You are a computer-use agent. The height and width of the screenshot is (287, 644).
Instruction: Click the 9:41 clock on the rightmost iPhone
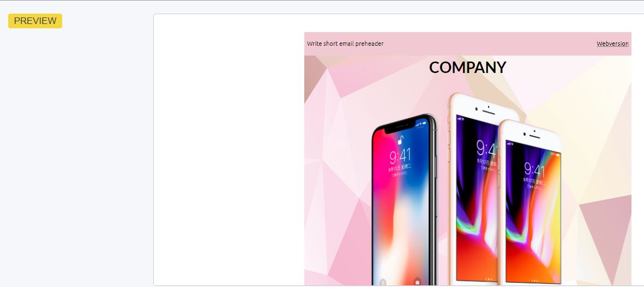pyautogui.click(x=534, y=169)
